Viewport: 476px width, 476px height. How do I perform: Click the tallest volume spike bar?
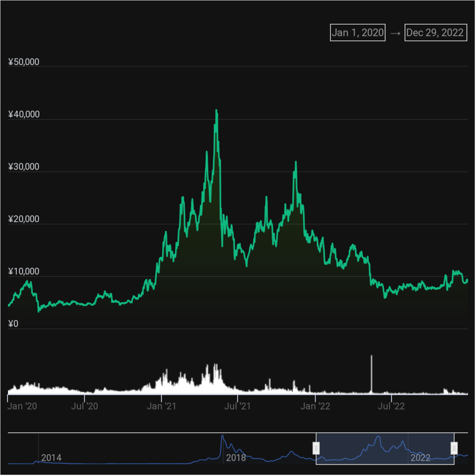[x=371, y=374]
